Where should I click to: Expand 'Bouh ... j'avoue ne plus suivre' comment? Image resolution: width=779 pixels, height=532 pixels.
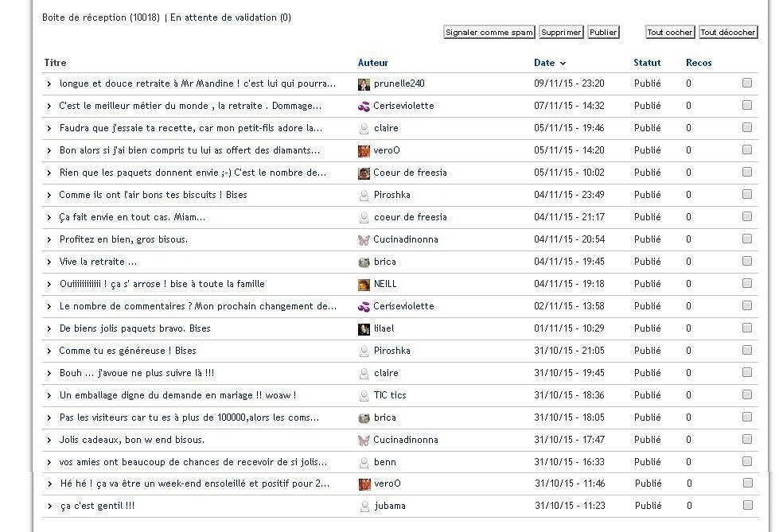coord(49,374)
